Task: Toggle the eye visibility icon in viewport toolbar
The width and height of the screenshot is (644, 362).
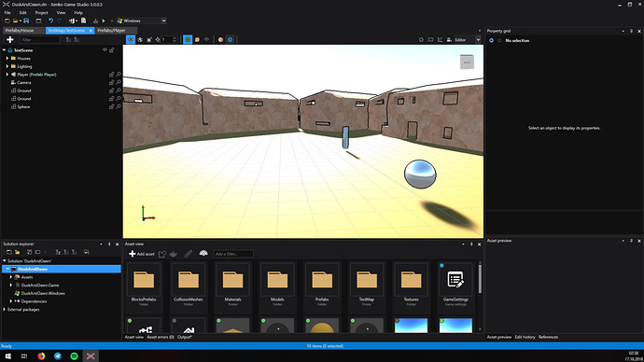Action: coord(206,39)
